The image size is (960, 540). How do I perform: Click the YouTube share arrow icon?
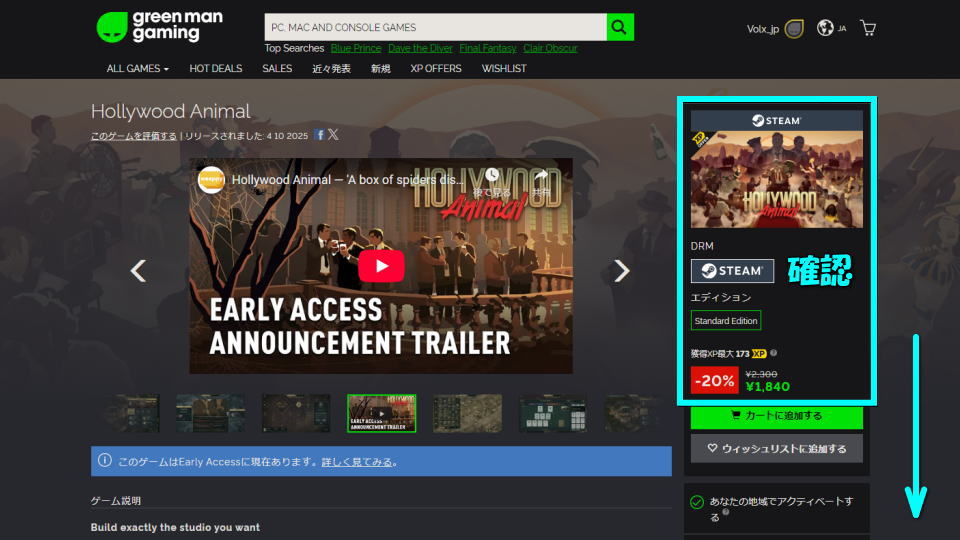pos(541,175)
